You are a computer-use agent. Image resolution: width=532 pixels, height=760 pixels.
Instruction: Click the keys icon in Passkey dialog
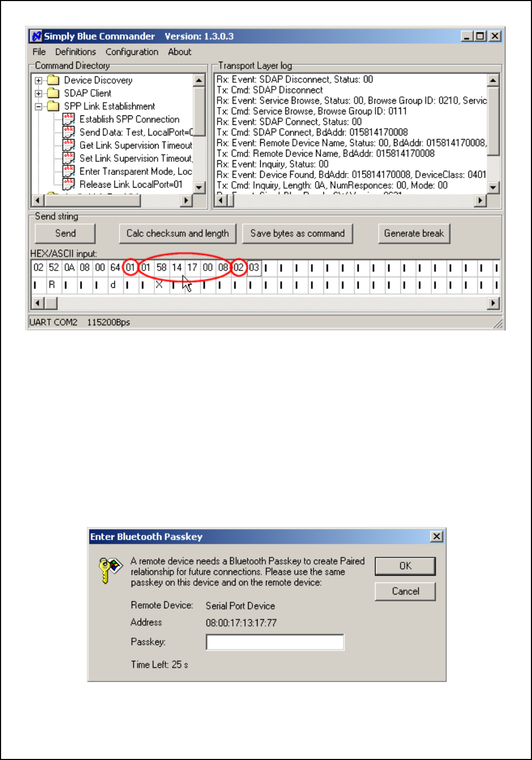[111, 570]
